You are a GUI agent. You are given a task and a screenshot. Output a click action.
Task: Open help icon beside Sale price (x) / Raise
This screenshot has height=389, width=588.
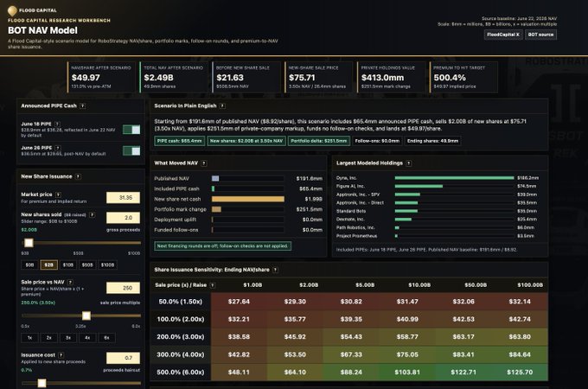(x=213, y=285)
